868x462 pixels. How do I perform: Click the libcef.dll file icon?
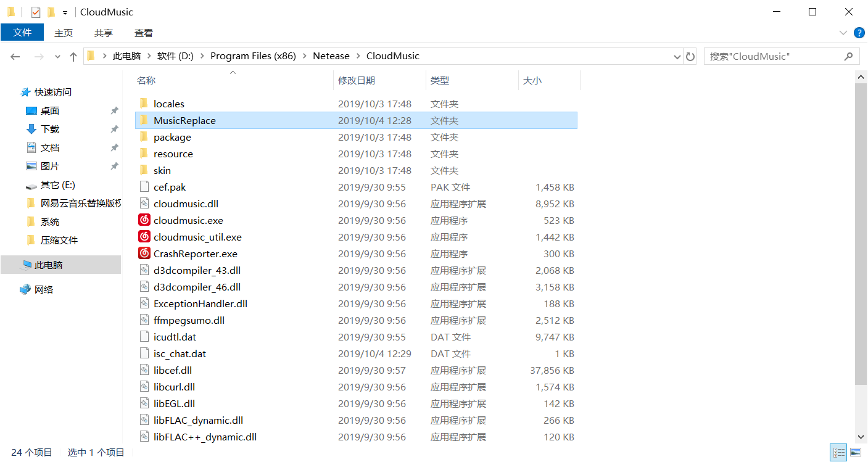coord(144,370)
